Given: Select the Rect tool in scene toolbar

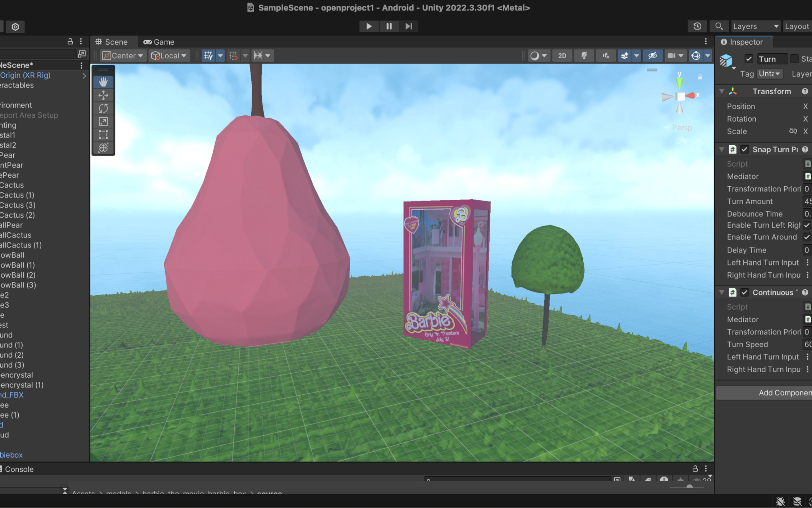Looking at the screenshot, I should coord(103,135).
